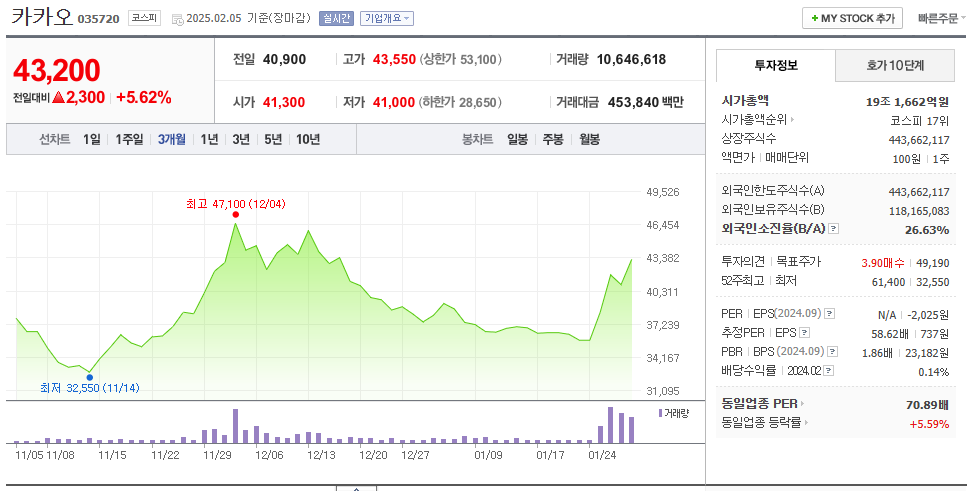Click the 코스피 17위 ranking value
The height and width of the screenshot is (491, 969).
click(x=920, y=121)
